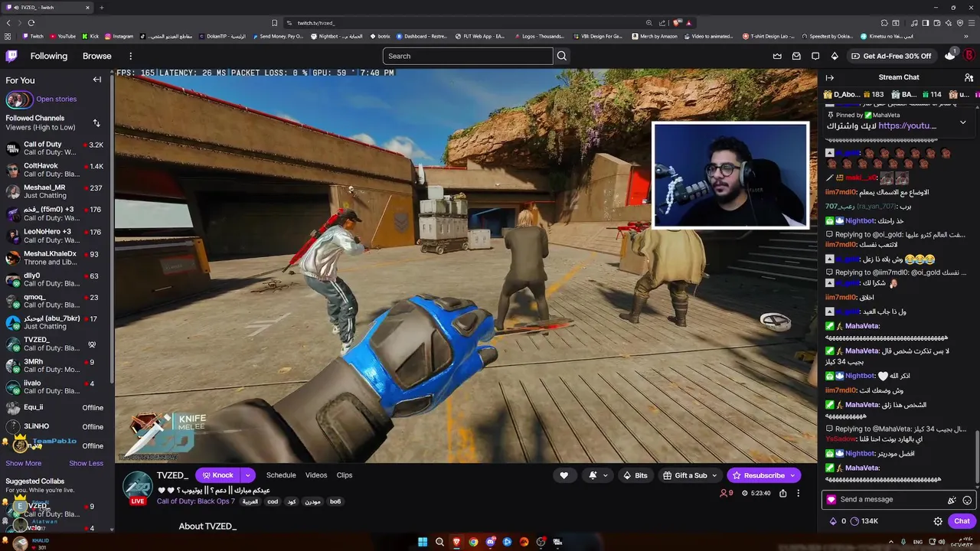The image size is (980, 551).
Task: Click the chat identity badge in message box
Action: point(831,500)
